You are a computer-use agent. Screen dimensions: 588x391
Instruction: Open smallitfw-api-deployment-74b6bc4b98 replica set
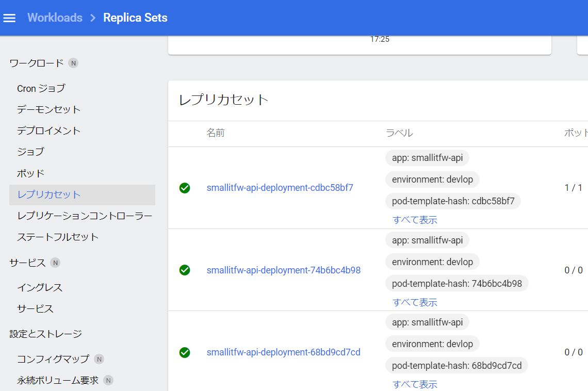[x=283, y=270]
